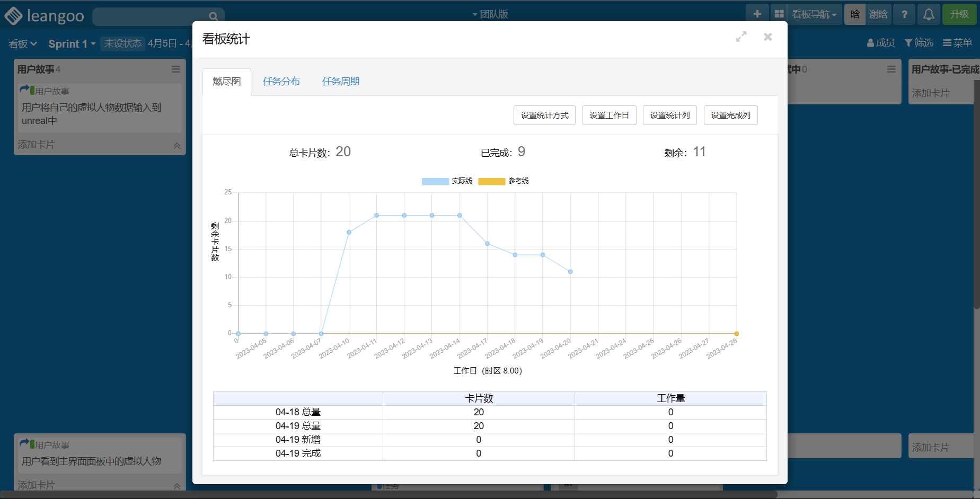The height and width of the screenshot is (499, 980).
Task: Open the board grid icon in header
Action: point(779,14)
